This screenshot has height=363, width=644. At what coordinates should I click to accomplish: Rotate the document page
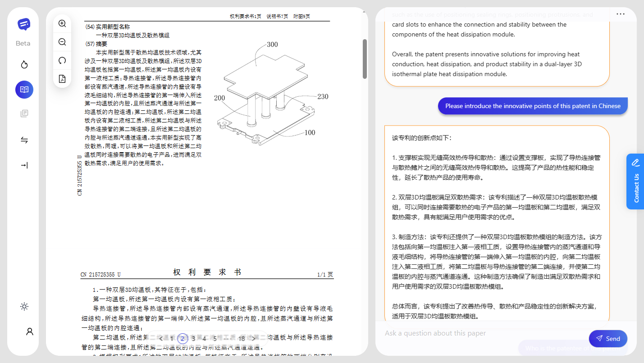[x=62, y=60]
